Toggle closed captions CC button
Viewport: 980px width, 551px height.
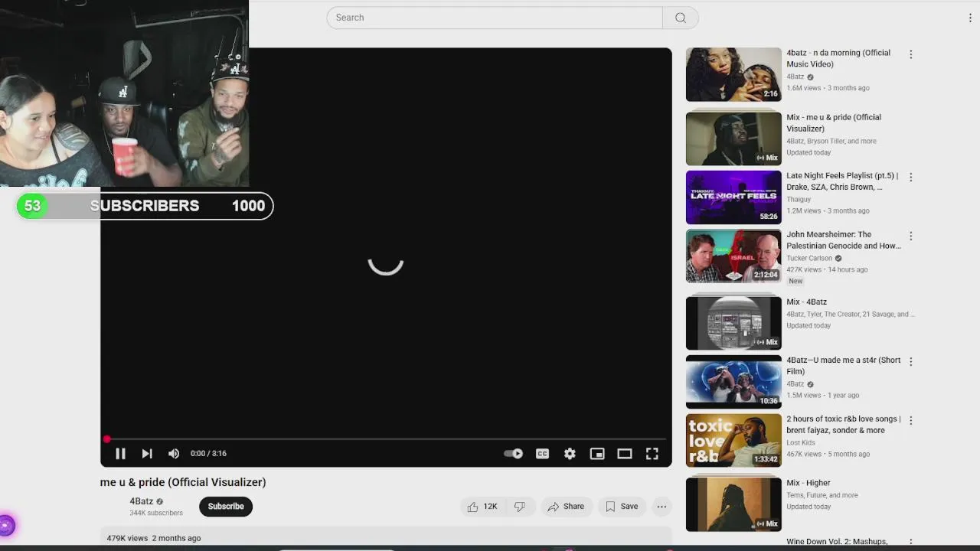[x=542, y=453]
